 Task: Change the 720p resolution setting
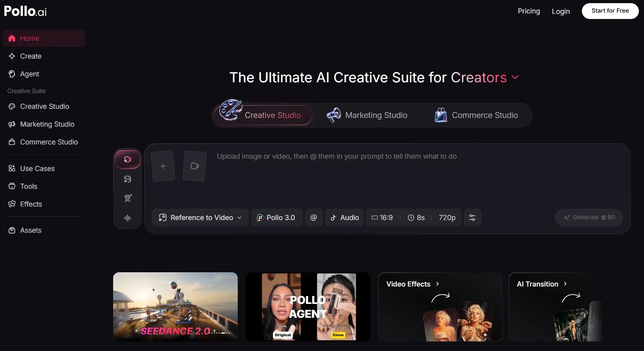click(x=447, y=218)
